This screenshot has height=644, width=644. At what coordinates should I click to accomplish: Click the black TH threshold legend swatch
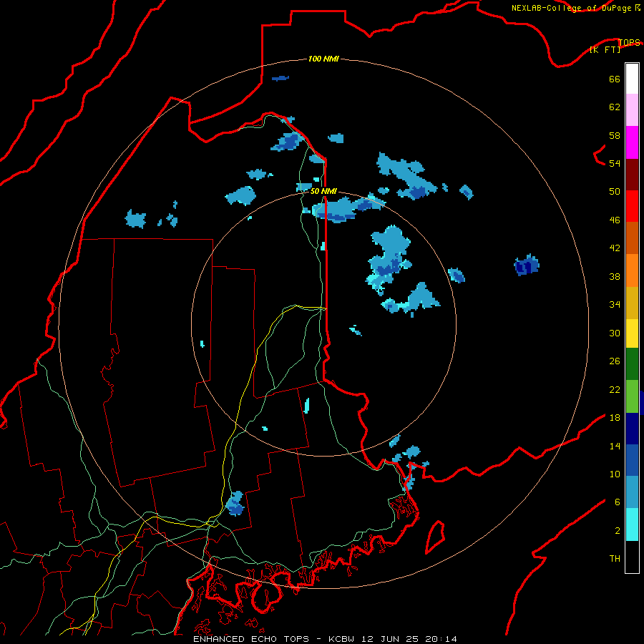pos(632,557)
